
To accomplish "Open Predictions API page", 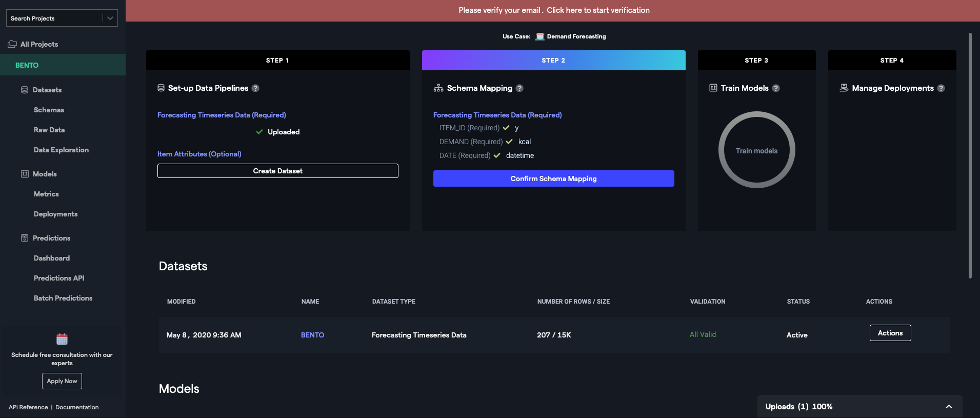I will point(59,278).
